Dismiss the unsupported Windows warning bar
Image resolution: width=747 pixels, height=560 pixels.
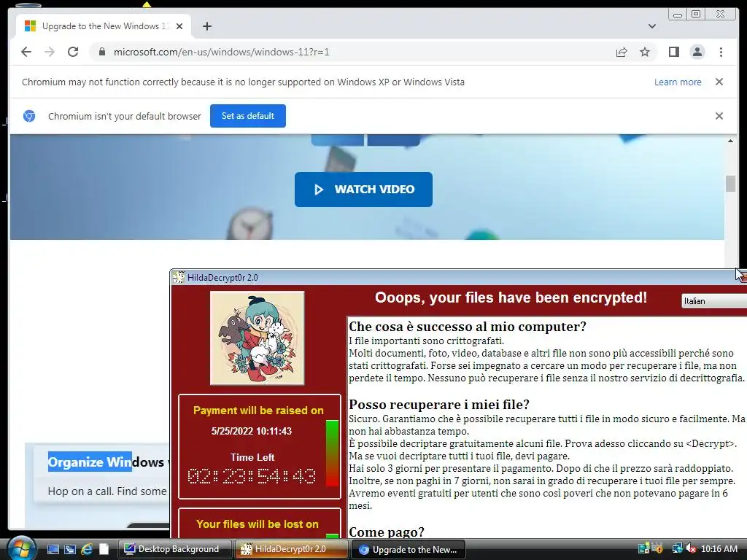[x=719, y=82]
